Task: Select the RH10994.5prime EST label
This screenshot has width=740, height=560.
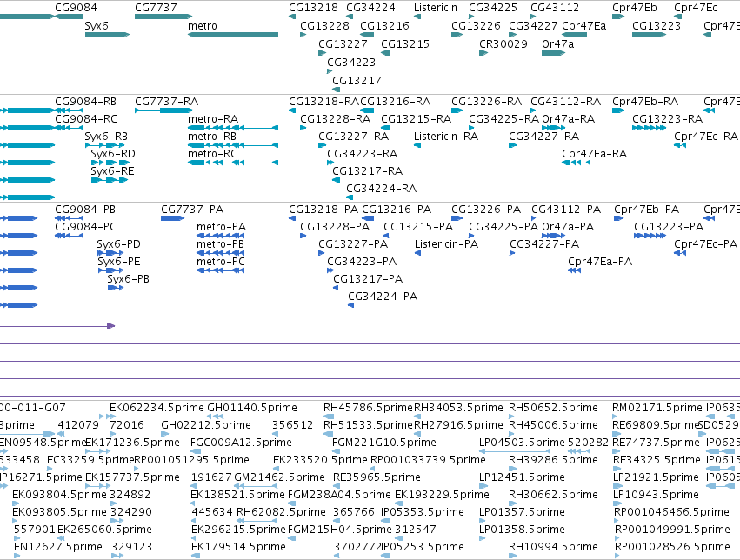Action: [x=553, y=547]
